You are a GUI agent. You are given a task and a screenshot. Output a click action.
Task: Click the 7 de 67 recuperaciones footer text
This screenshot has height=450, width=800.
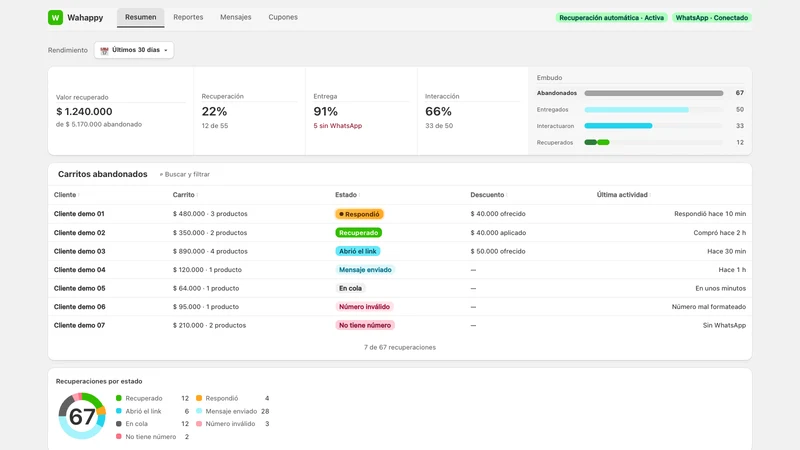pos(400,347)
